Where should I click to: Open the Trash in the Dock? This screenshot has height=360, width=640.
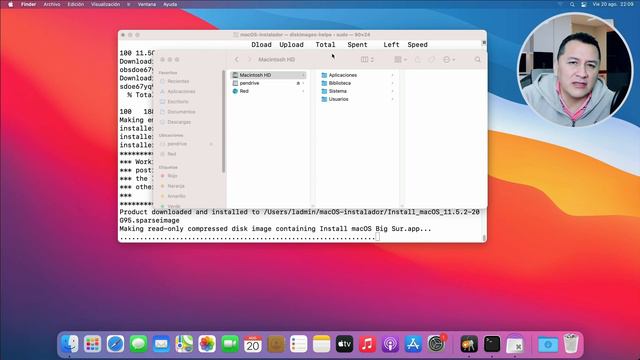tap(571, 343)
